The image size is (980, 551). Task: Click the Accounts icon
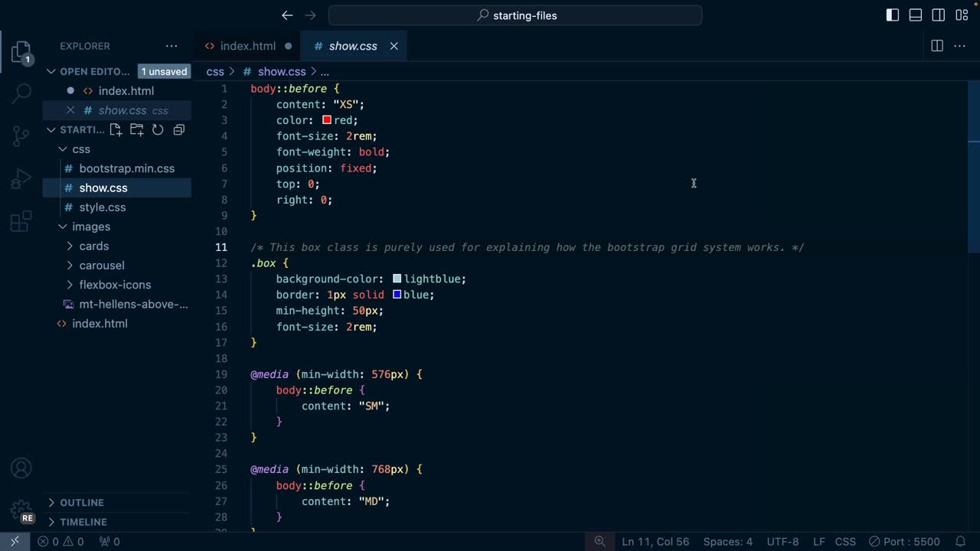coord(21,468)
